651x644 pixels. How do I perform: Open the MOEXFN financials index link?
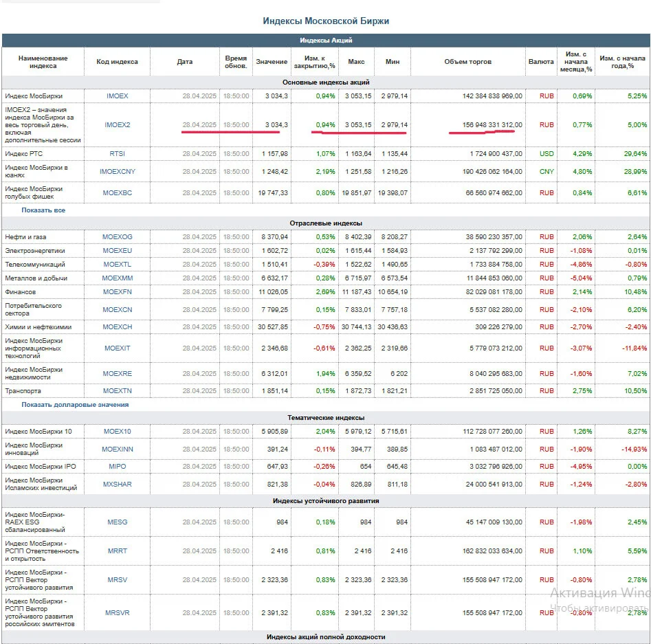coord(117,292)
